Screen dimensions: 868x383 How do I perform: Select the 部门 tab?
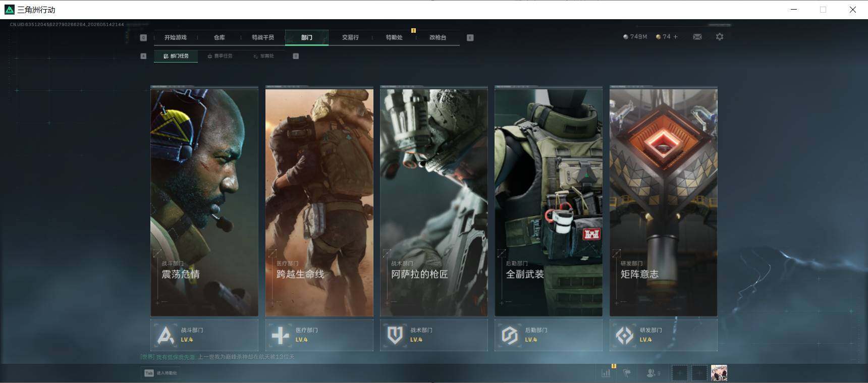coord(307,37)
